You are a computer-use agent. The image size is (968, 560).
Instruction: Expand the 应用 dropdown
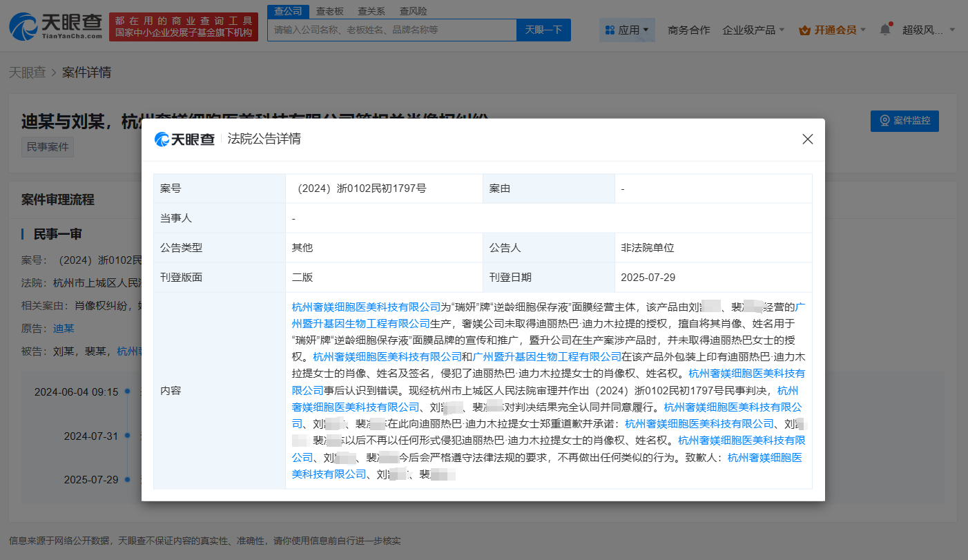[x=630, y=30]
